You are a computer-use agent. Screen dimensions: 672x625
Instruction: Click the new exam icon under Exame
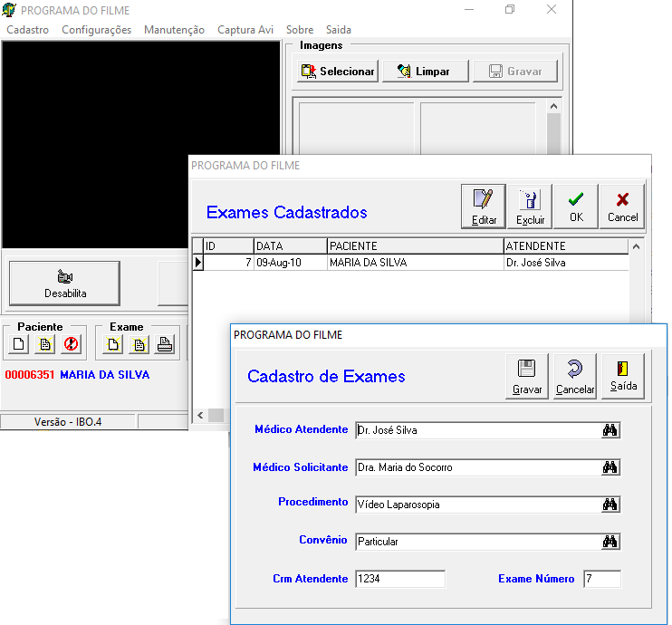pyautogui.click(x=113, y=344)
